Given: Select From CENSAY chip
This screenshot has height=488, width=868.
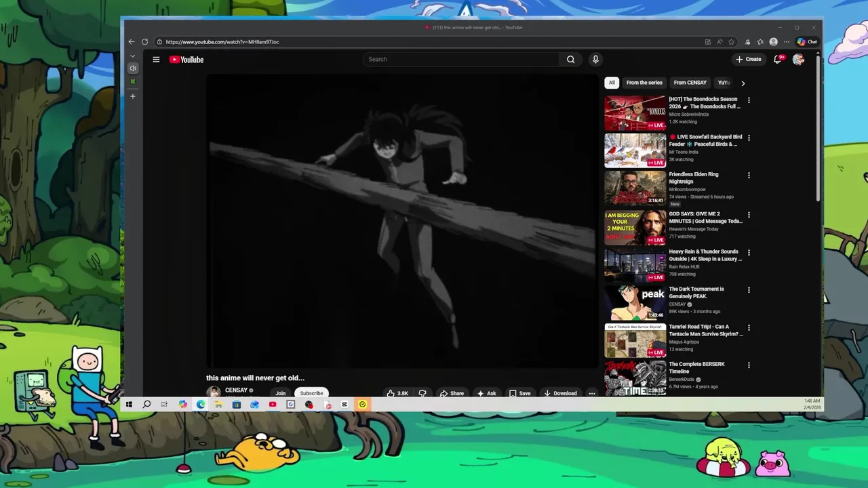Looking at the screenshot, I should tap(690, 83).
